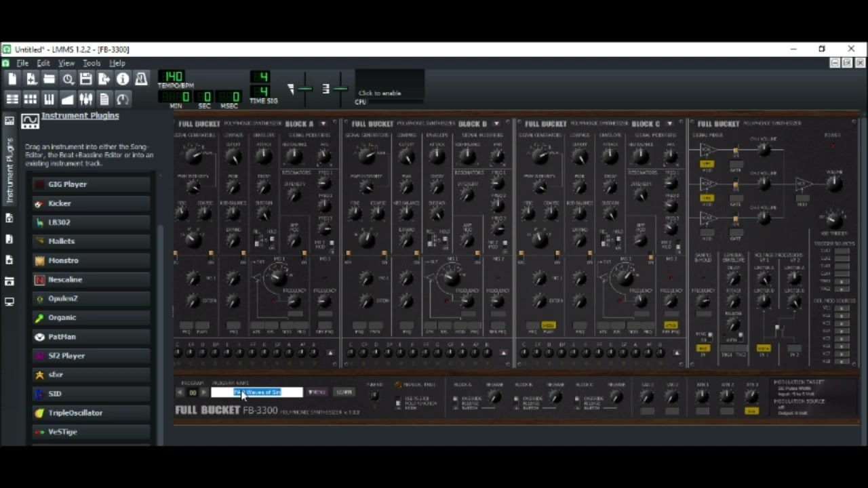
Task: Click the CH1 VOLUME knob
Action: click(x=764, y=150)
